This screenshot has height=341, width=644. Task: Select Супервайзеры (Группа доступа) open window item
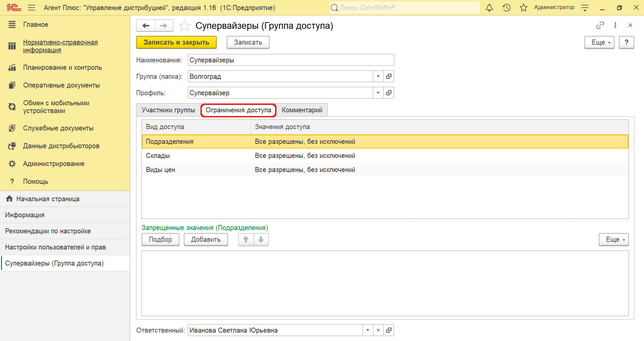click(x=65, y=263)
